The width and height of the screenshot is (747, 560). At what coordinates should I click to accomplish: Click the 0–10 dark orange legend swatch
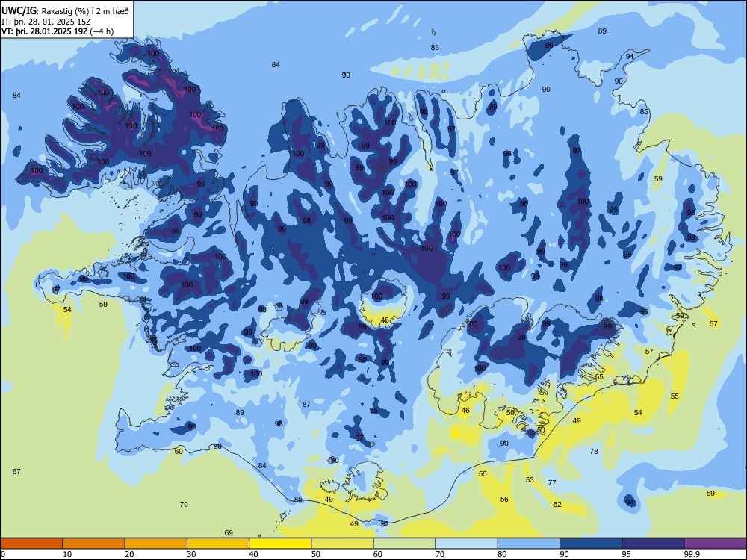[31, 544]
